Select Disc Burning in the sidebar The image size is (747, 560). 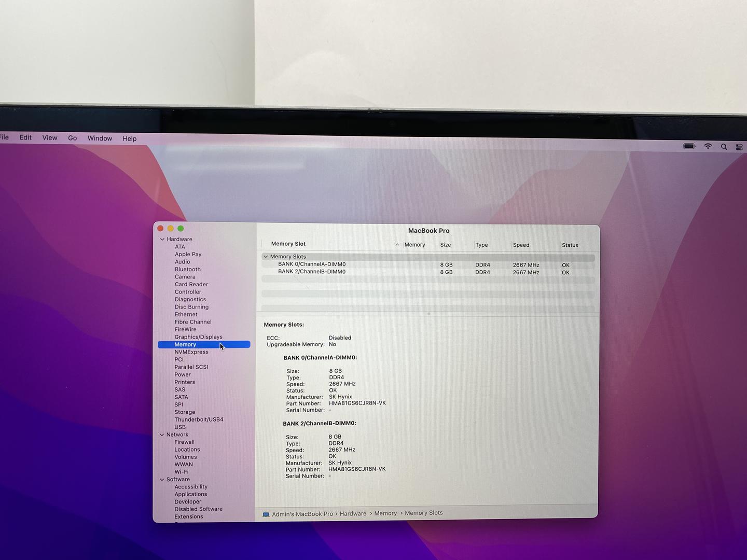click(192, 307)
